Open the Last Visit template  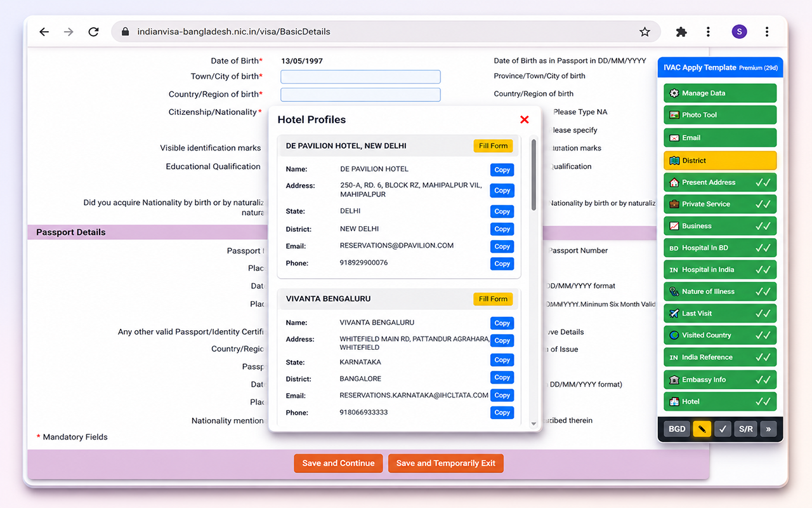point(720,313)
